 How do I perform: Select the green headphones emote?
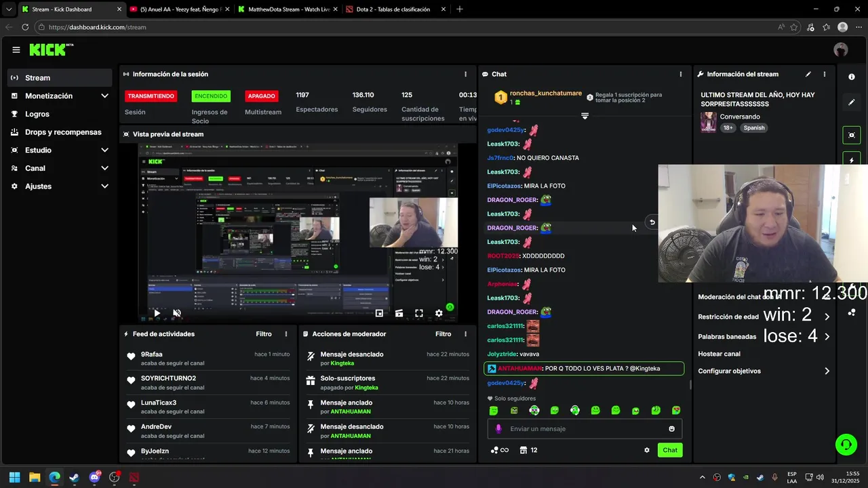[575, 411]
